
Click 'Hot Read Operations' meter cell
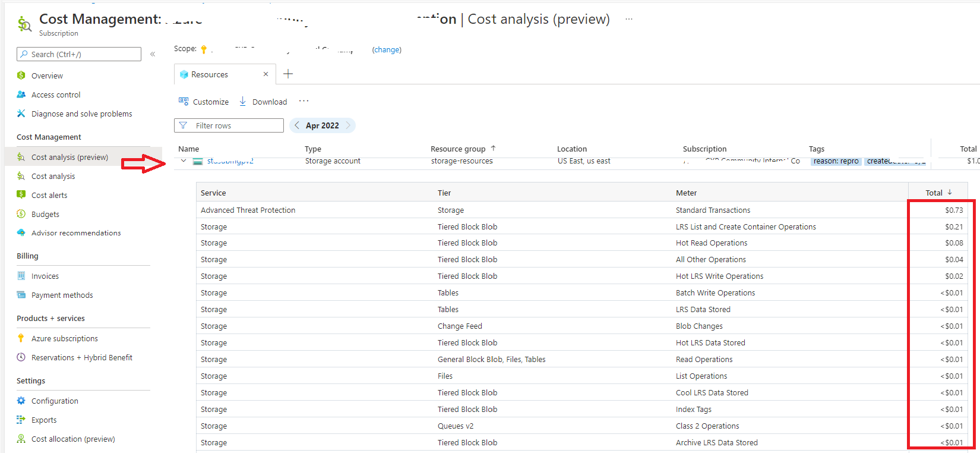712,243
